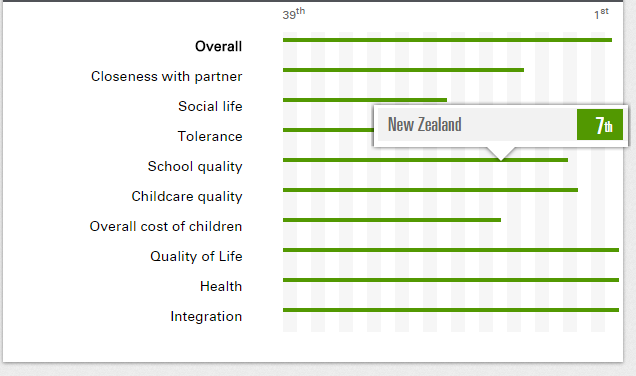Select the Overall cost of children bar

click(x=392, y=220)
